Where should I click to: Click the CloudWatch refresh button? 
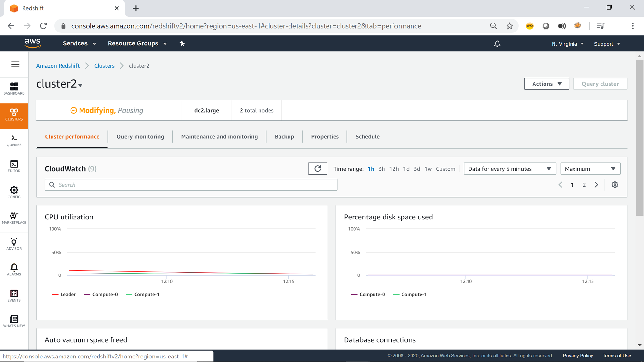point(317,169)
